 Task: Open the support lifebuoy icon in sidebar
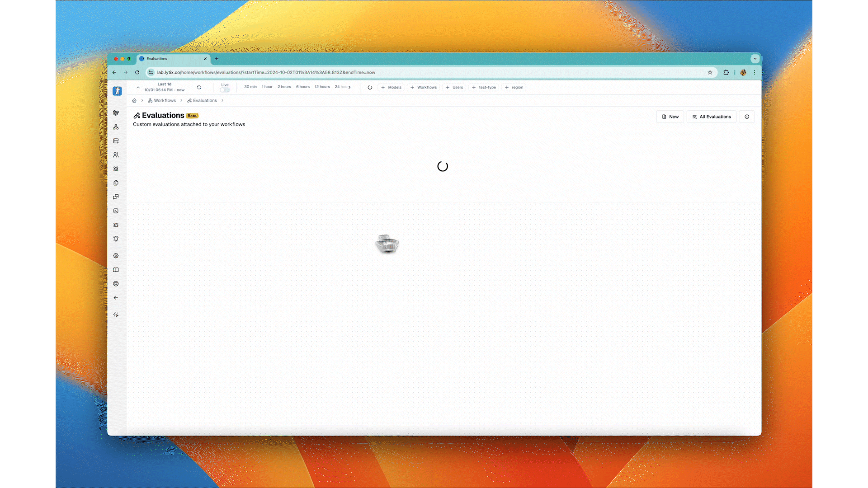(116, 284)
